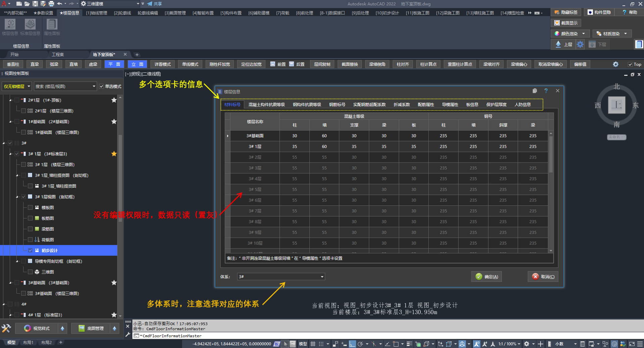
Task: Toggle the 单选模式 checkbox
Action: tap(102, 86)
